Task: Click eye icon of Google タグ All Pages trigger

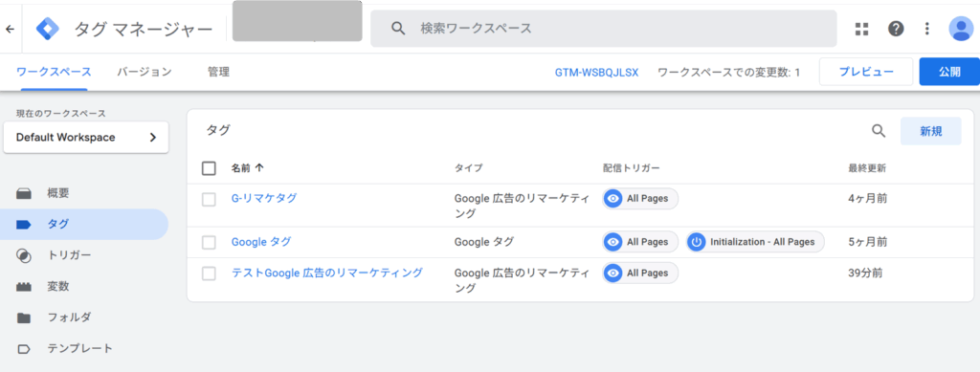Action: click(x=613, y=242)
